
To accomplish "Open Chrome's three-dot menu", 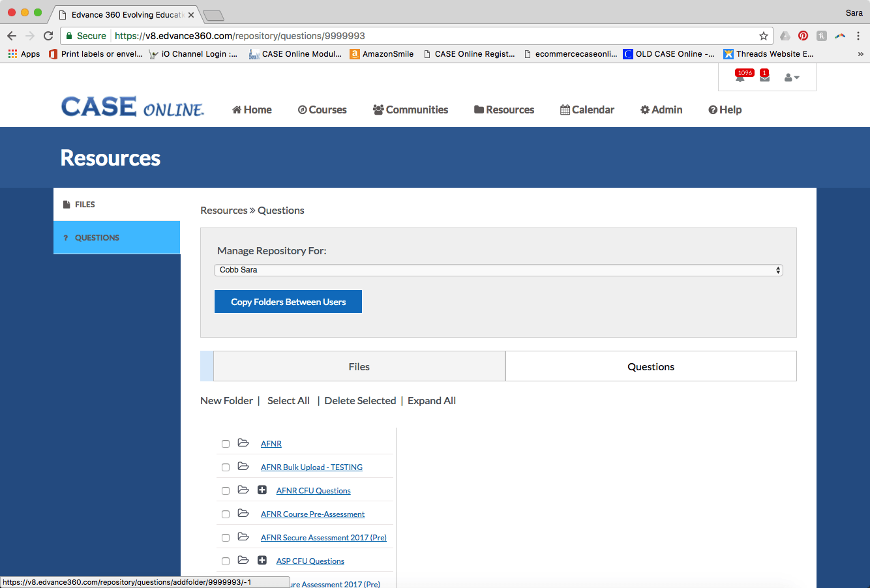I will click(858, 36).
